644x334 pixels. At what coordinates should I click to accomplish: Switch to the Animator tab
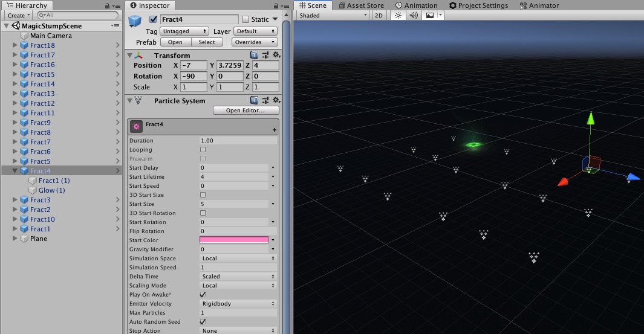(x=539, y=5)
